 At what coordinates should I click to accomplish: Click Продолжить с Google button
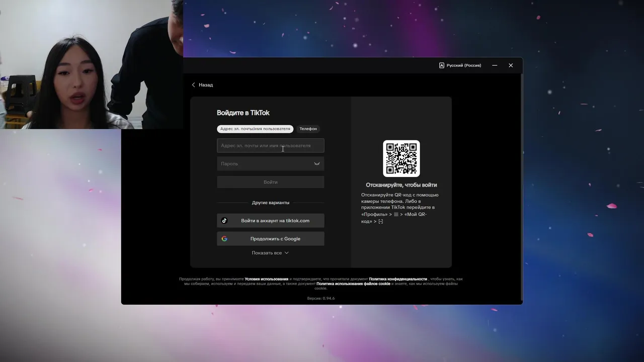pos(271,238)
